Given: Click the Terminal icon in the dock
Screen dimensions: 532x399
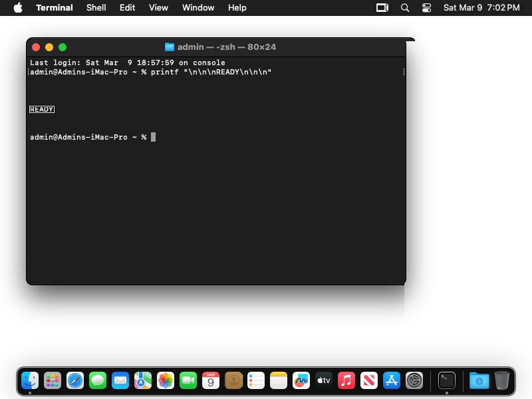Looking at the screenshot, I should click(x=447, y=380).
